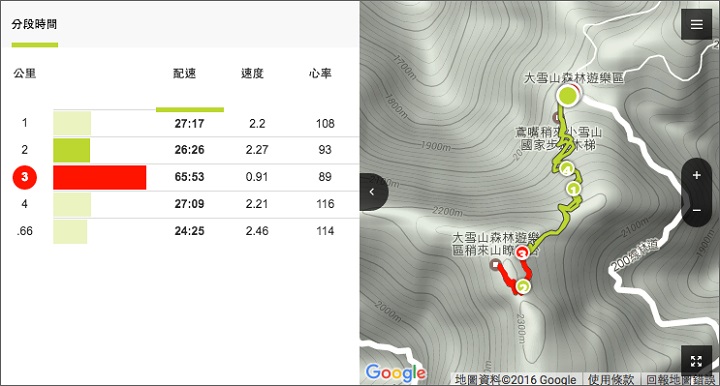Click the Google logo on the map

click(x=396, y=372)
